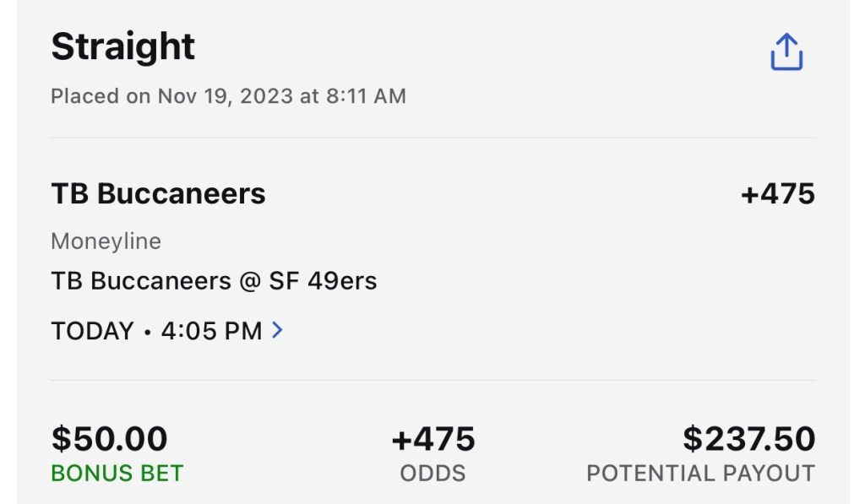Tap the 4:05 PM kickoff time
Viewport: 865px width, 504px height.
tap(209, 331)
